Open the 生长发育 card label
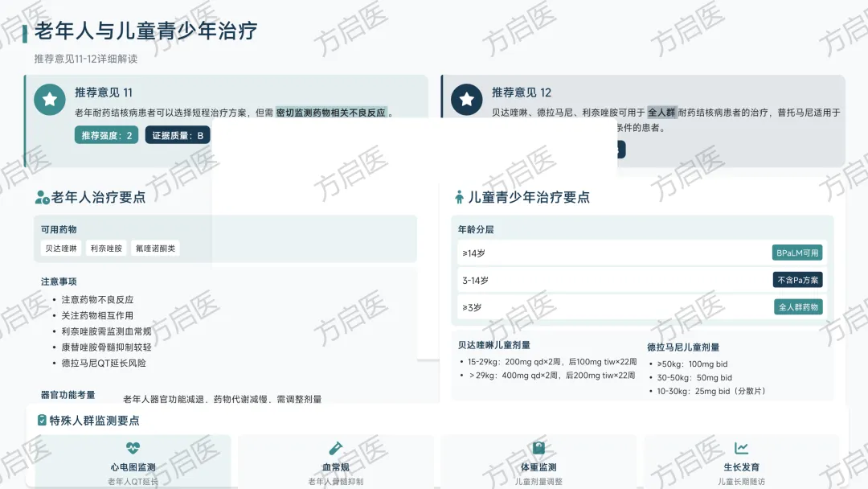This screenshot has width=868, height=489. [x=741, y=467]
